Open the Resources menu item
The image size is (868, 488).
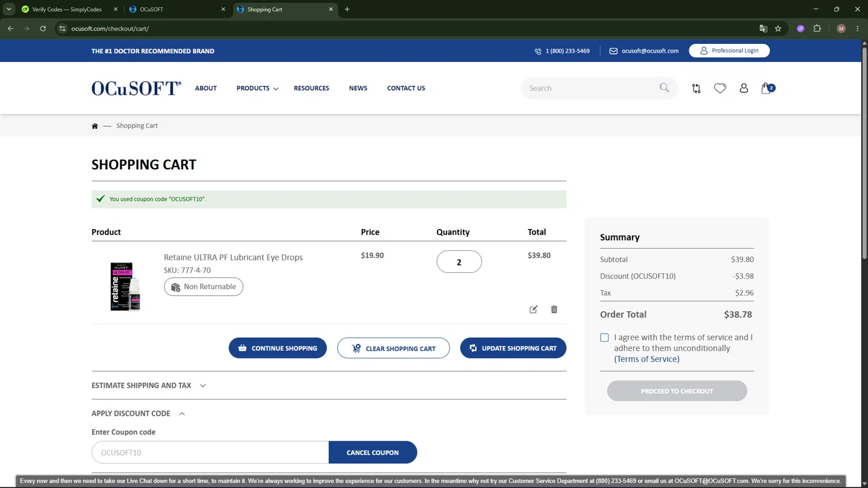311,88
